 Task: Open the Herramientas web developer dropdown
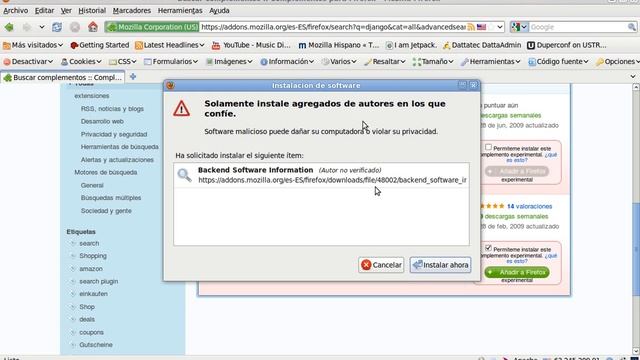pyautogui.click(x=491, y=62)
